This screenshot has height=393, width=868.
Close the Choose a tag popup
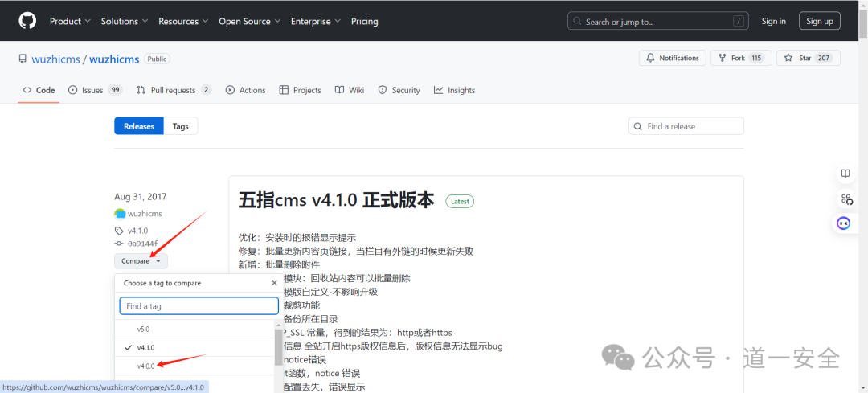(274, 283)
